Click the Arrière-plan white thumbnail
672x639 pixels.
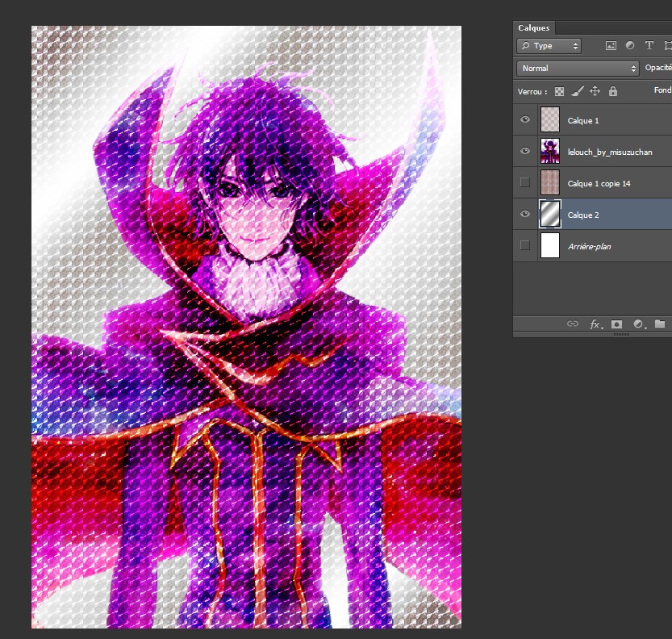[550, 245]
